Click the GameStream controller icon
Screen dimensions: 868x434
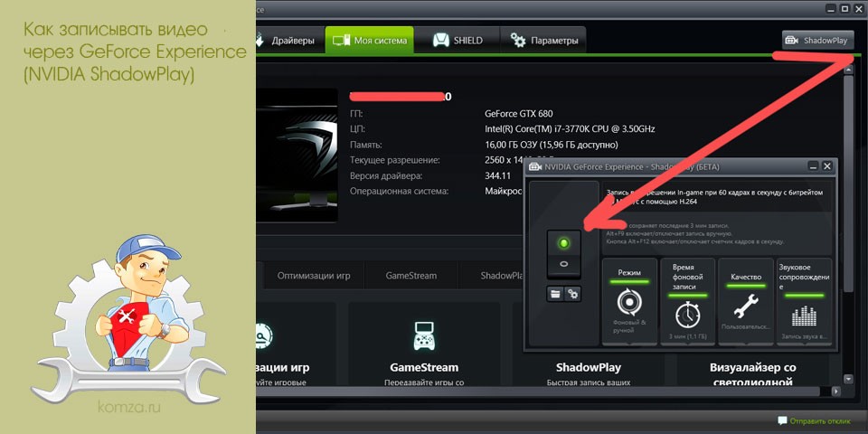coord(424,335)
